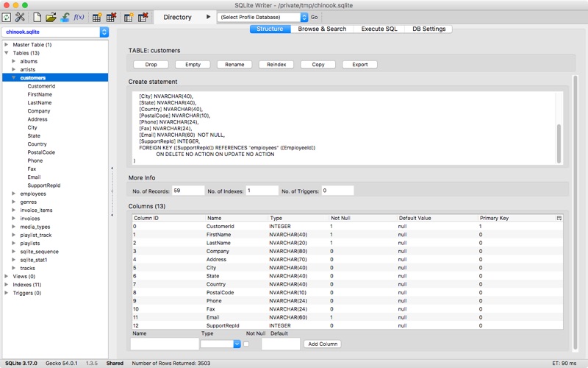Select the media_types table in tree
The height and width of the screenshot is (368, 588).
click(35, 227)
